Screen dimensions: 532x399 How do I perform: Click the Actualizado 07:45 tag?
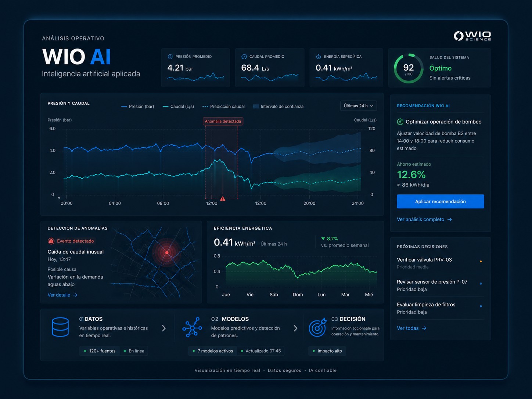pyautogui.click(x=260, y=351)
